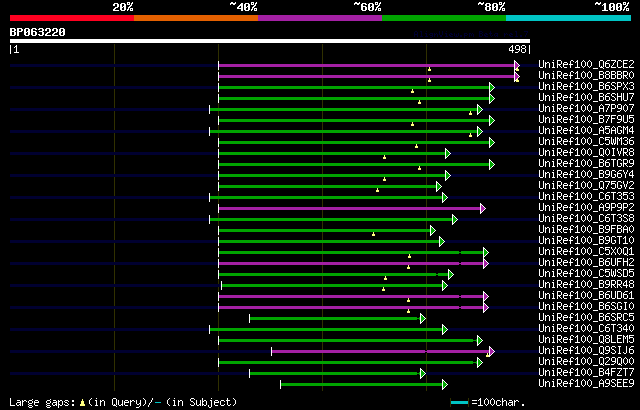Open hit UniRef100_B8BBR0
This screenshot has height=410, width=640.
tap(586, 75)
